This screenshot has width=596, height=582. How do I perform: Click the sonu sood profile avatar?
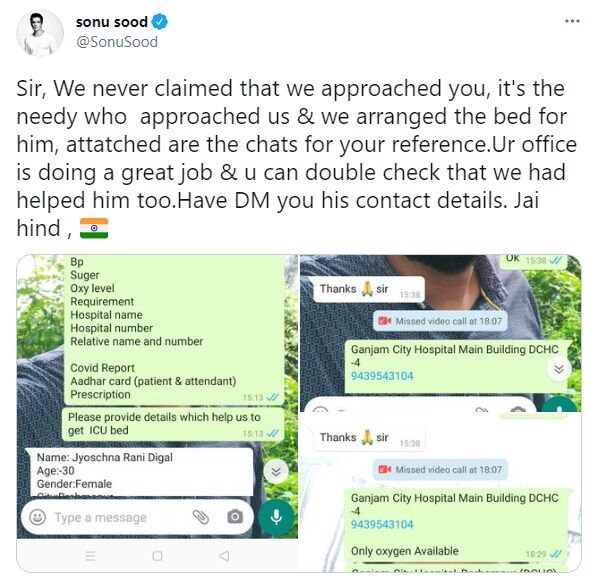click(40, 33)
